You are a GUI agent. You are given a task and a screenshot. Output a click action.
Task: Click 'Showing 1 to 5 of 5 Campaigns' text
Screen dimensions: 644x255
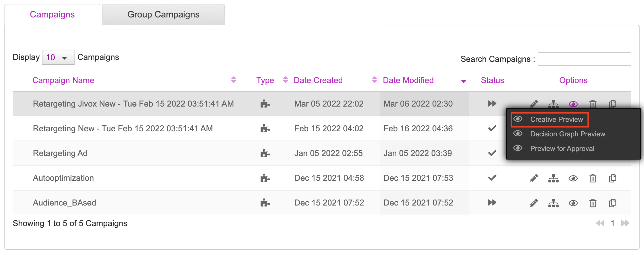pyautogui.click(x=70, y=223)
